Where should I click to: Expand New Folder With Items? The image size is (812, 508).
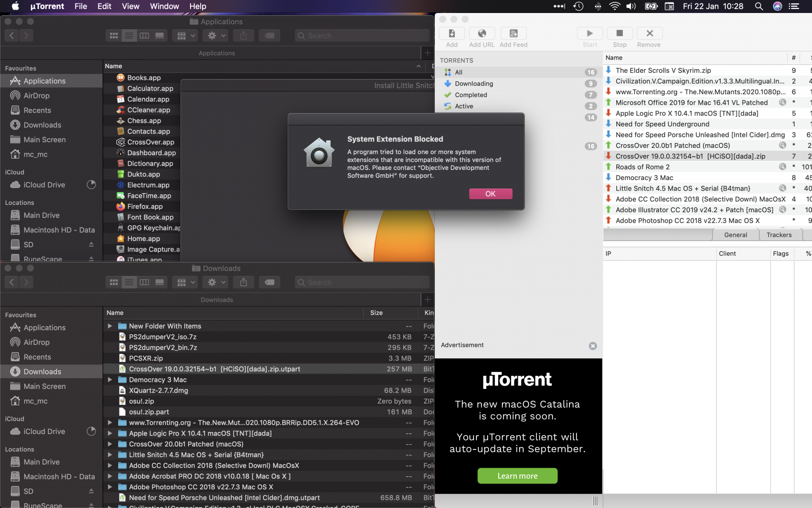110,326
